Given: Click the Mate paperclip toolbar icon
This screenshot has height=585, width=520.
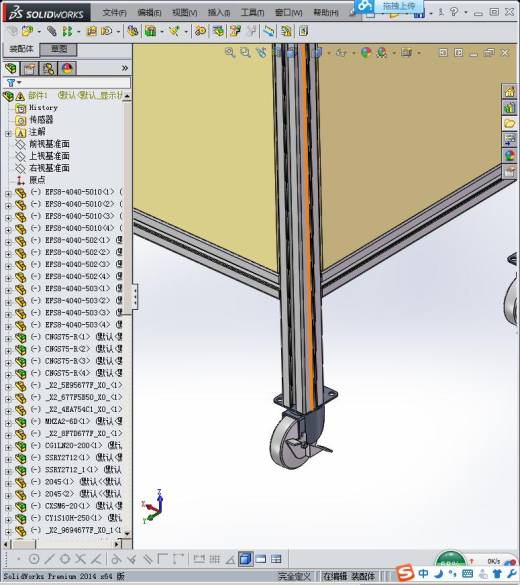Looking at the screenshot, I should [x=51, y=31].
